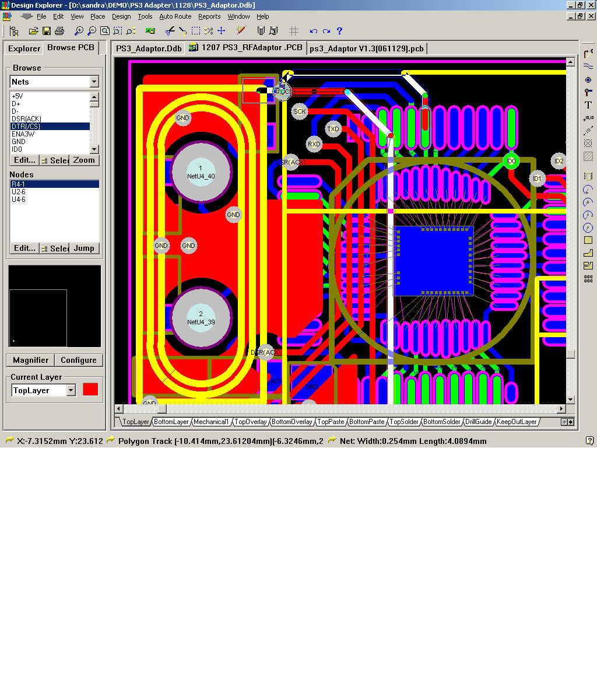Select the place via tool
The image size is (597, 700).
588,92
